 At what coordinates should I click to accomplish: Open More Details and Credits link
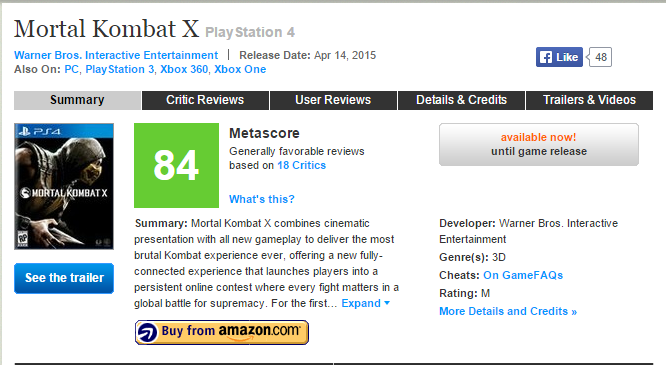508,311
